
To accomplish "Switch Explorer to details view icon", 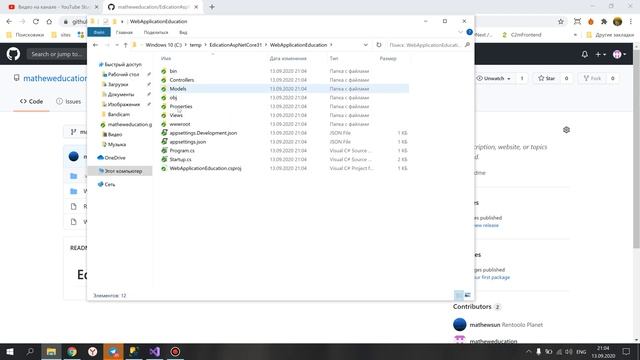I will tap(458, 295).
